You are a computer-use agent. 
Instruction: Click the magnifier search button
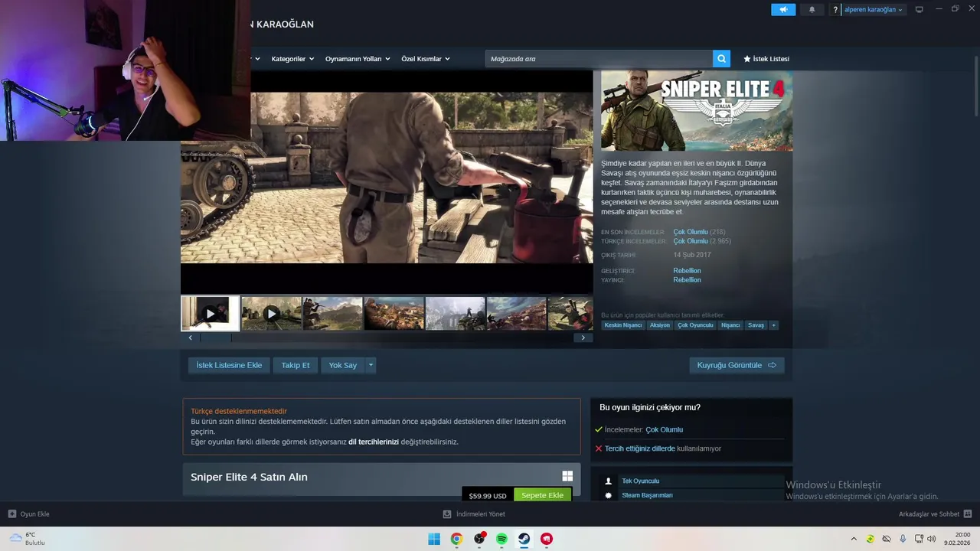(x=721, y=59)
